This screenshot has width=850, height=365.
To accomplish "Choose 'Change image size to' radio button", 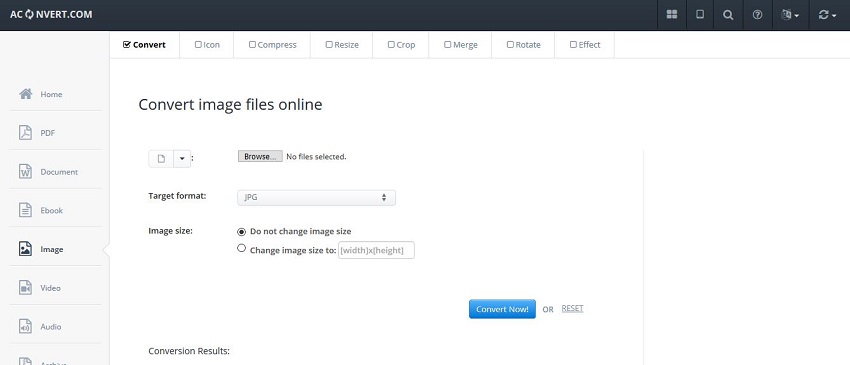I will pos(242,249).
